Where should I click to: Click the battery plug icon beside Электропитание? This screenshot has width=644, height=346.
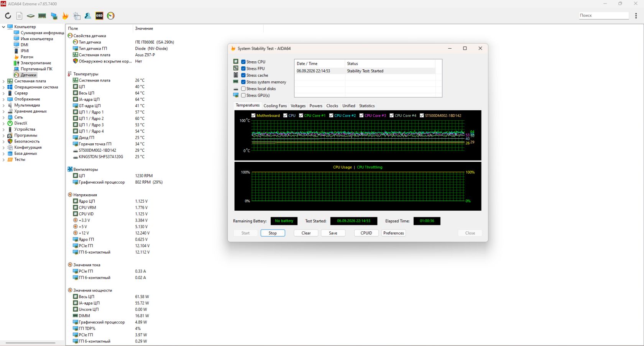[x=16, y=63]
